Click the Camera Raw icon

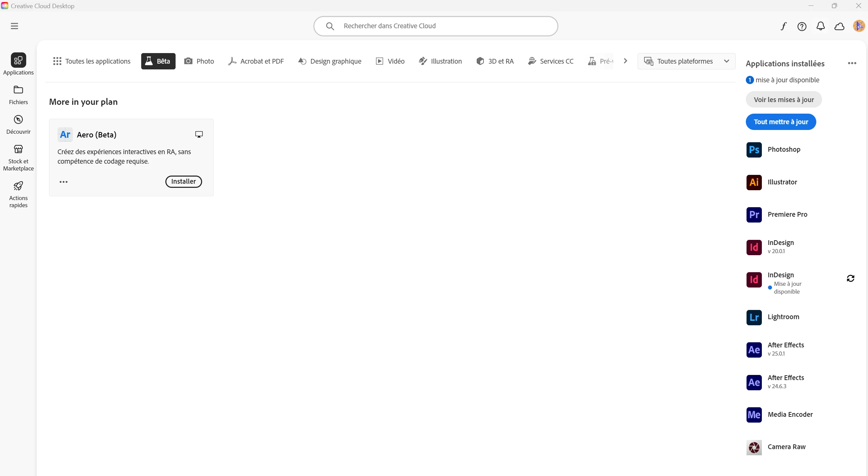[x=754, y=447]
